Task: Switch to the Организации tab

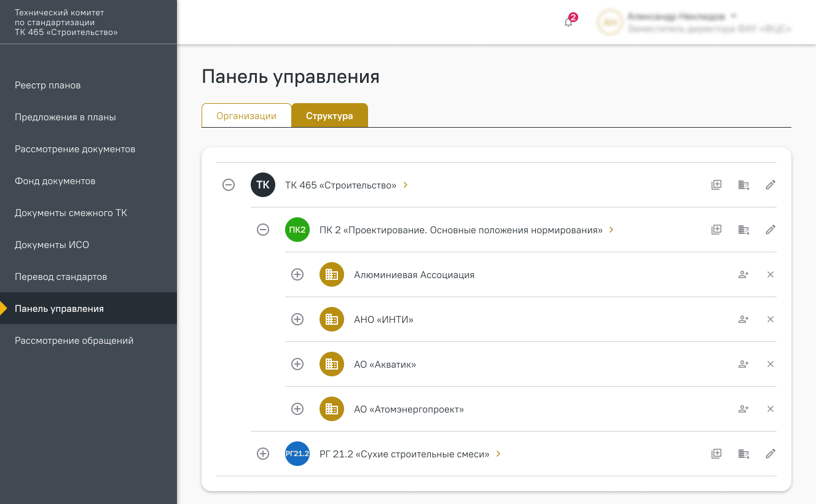Action: coord(246,115)
